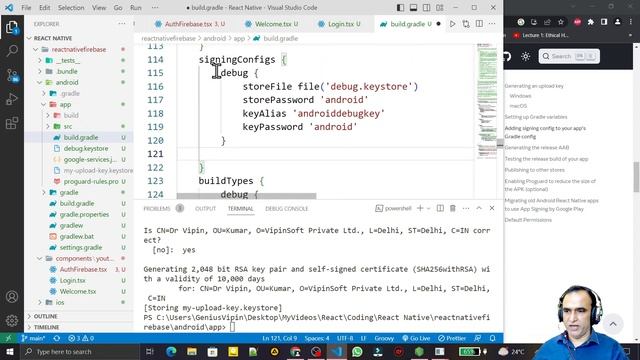Screen dimensions: 640x360
Task: Open changes compare icon in editor toolbar
Action: [x=466, y=24]
